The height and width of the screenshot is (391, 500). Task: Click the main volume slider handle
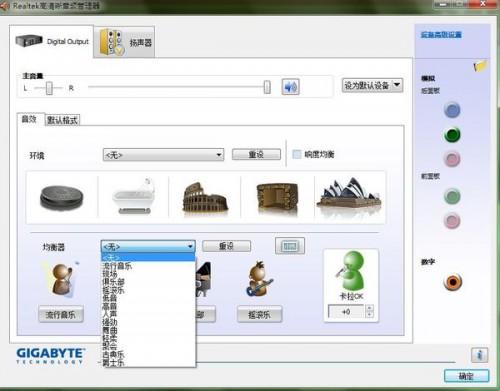267,87
